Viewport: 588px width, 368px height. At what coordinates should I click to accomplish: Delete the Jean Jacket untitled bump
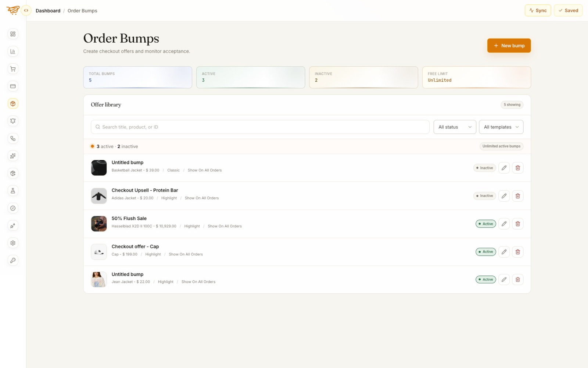click(x=517, y=280)
